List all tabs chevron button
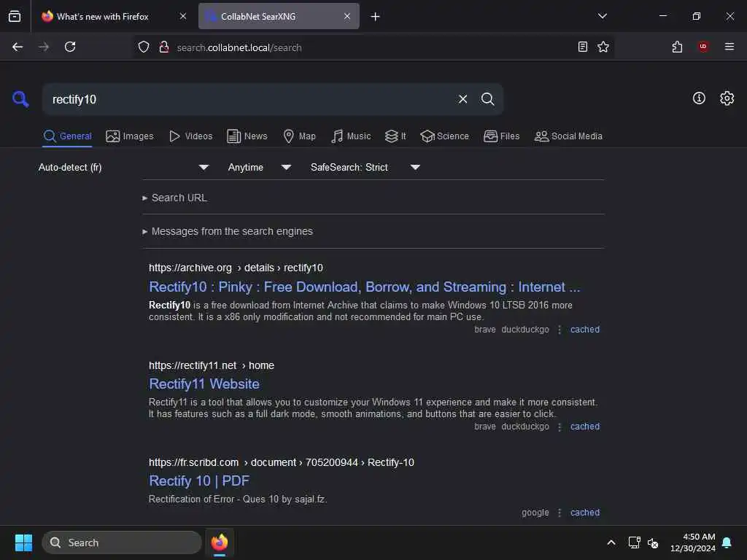This screenshot has width=747, height=560. click(602, 16)
